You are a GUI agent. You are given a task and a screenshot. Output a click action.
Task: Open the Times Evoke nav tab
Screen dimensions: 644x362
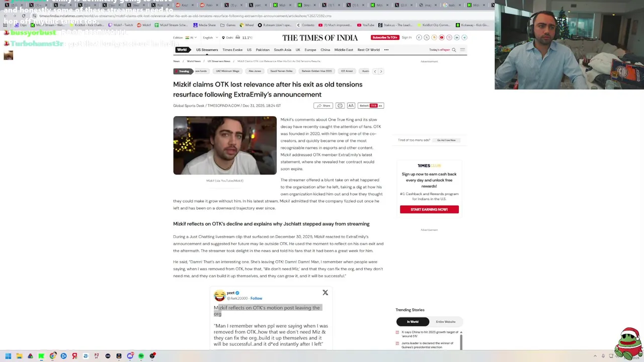coord(232,50)
